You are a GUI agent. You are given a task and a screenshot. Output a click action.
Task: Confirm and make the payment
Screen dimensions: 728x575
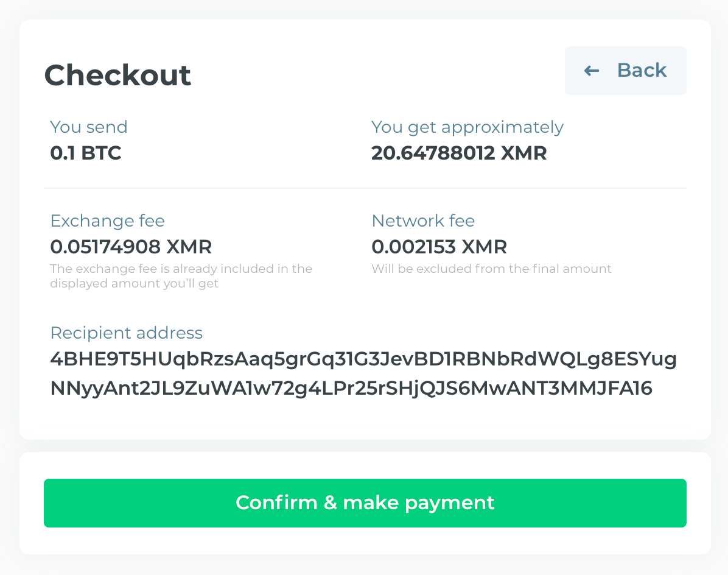[365, 503]
